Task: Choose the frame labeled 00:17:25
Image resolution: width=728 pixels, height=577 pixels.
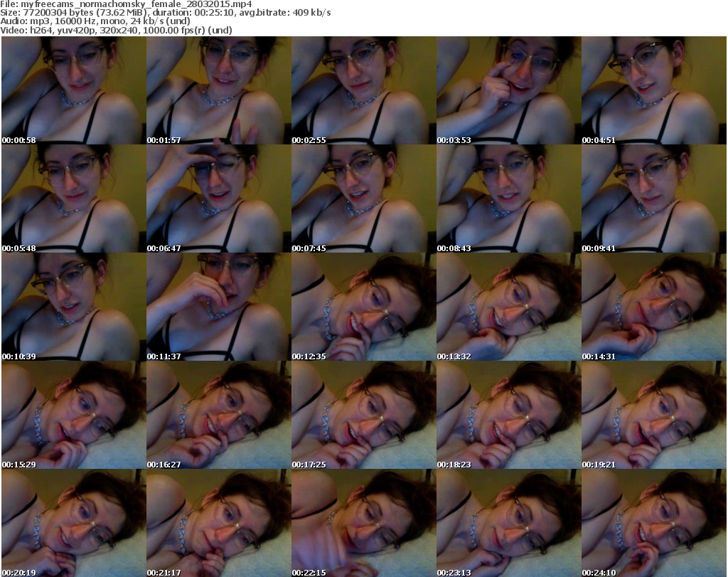Action: point(363,415)
